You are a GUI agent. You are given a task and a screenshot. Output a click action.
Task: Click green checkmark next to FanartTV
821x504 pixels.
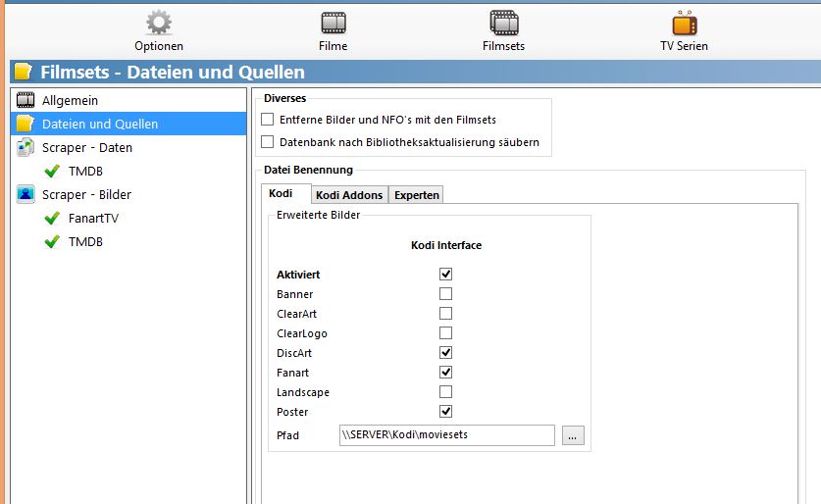click(x=52, y=218)
